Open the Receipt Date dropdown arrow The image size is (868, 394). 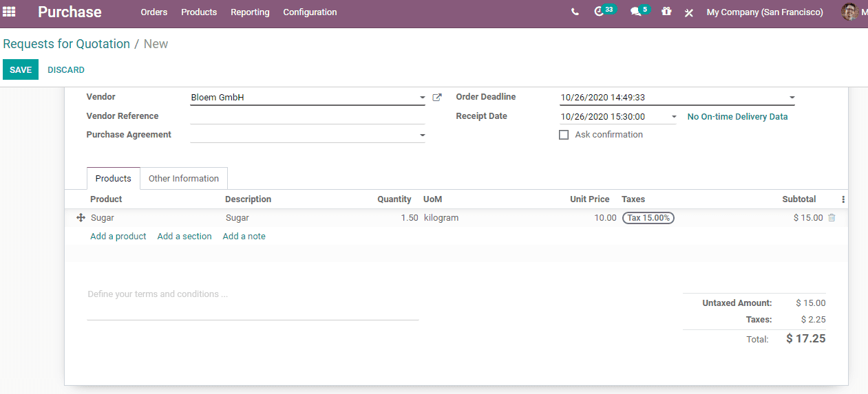click(x=674, y=117)
